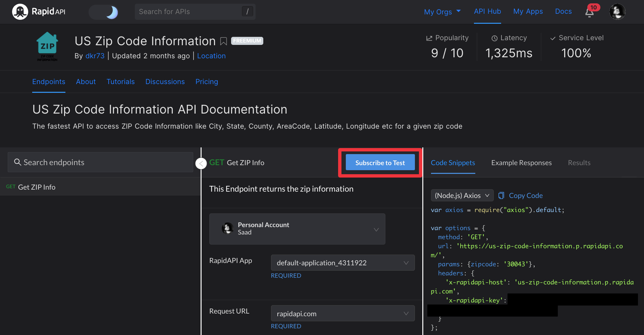Open the Discussions tab
This screenshot has width=644, height=335.
click(165, 82)
